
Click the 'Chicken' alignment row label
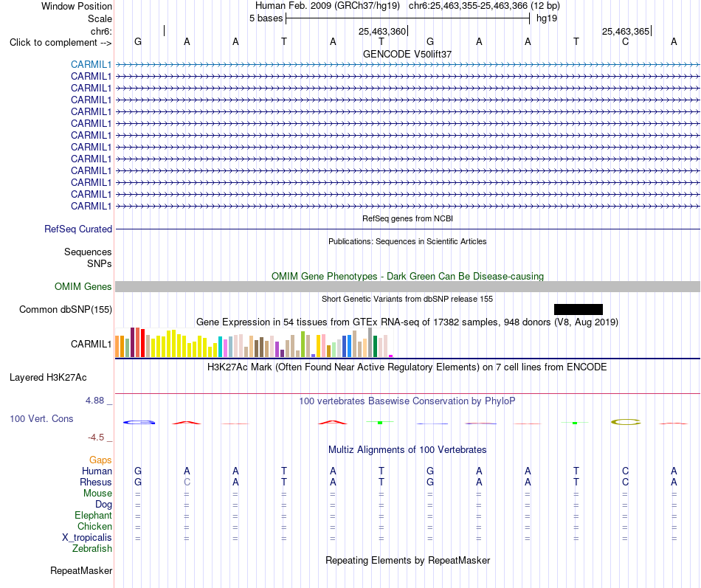[94, 526]
